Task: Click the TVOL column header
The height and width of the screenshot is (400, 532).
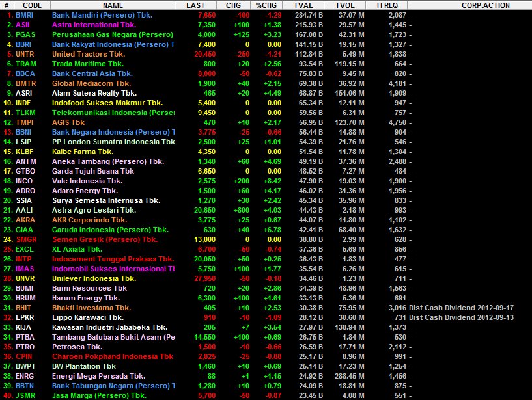Action: click(x=344, y=5)
